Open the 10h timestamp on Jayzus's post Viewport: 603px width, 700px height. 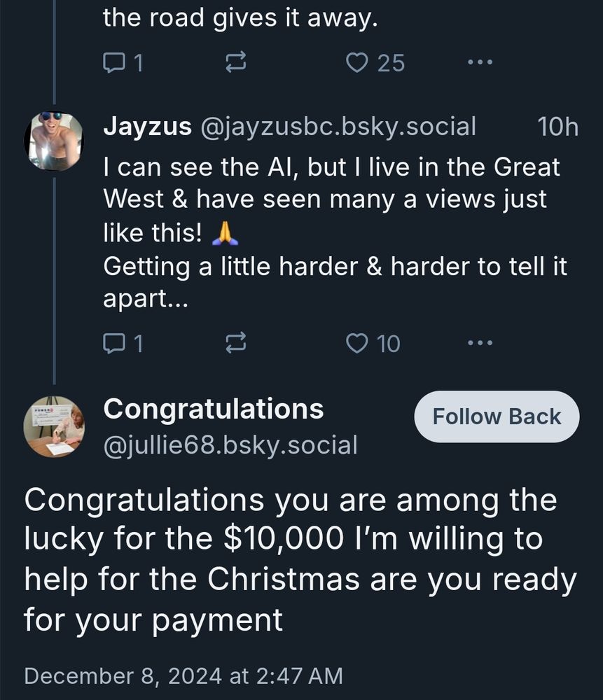(557, 127)
